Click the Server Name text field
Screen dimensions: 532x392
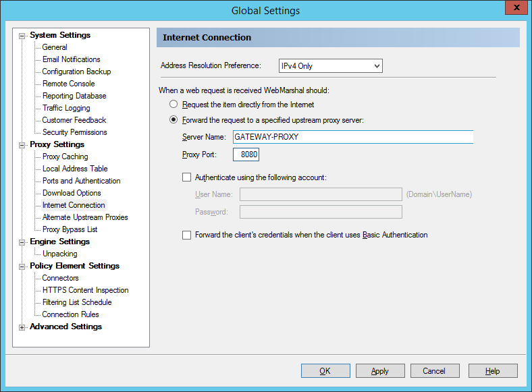pyautogui.click(x=352, y=137)
